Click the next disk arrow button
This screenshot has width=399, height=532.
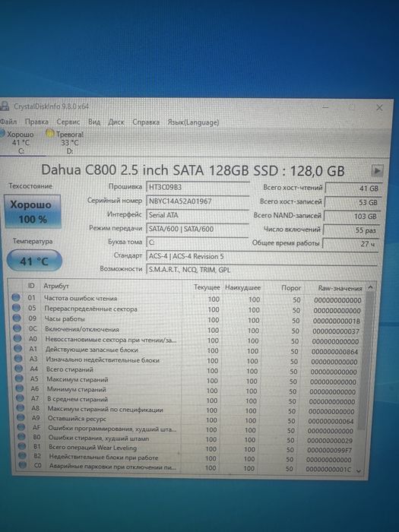point(377,170)
